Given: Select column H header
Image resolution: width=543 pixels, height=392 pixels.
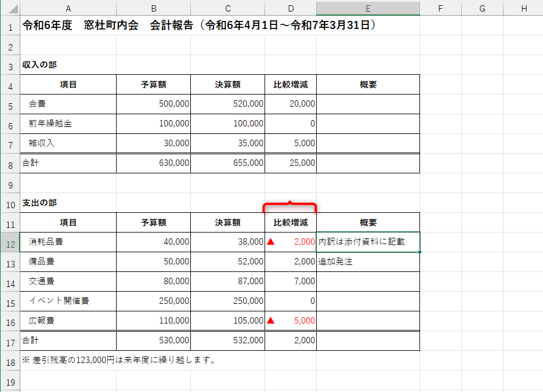Looking at the screenshot, I should pos(524,8).
